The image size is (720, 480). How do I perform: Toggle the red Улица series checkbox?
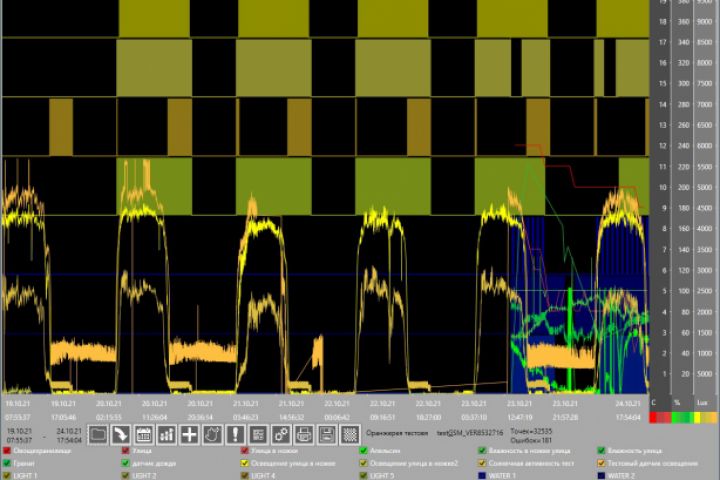tap(125, 451)
